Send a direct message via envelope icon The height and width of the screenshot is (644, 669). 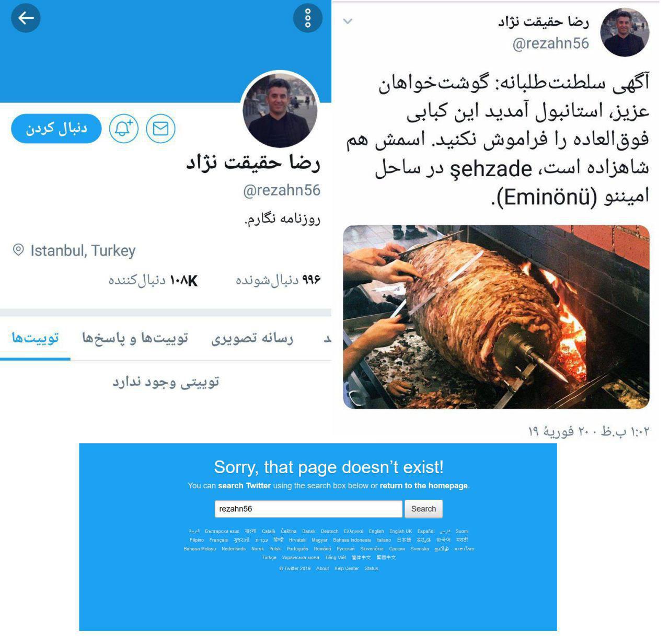[x=160, y=129]
